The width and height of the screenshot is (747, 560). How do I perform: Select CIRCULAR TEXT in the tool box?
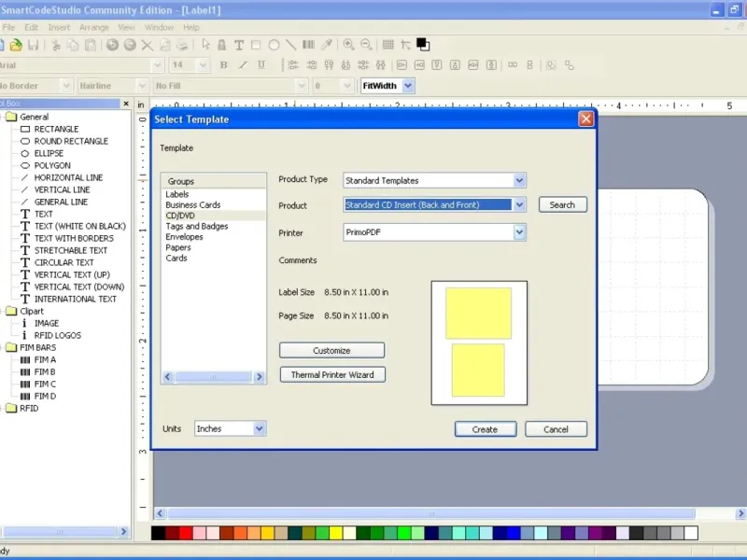click(64, 262)
